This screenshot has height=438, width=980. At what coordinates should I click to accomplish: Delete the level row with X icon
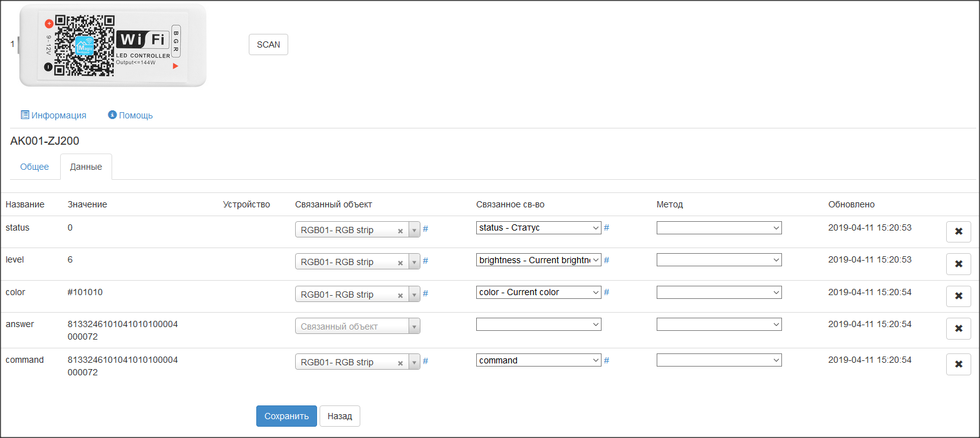(x=958, y=264)
